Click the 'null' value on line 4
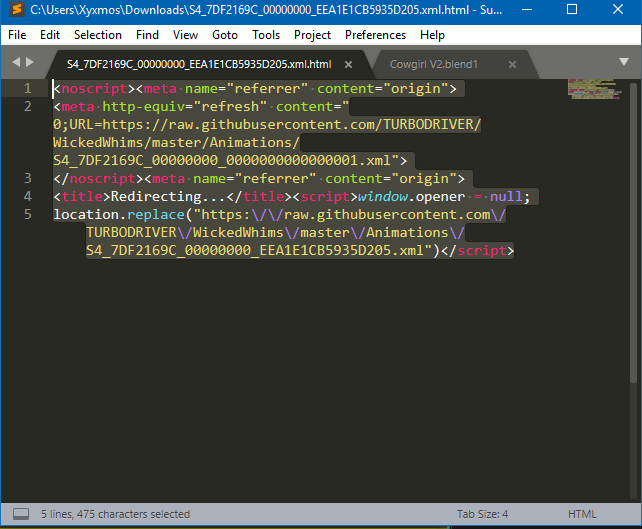This screenshot has height=529, width=642. 506,197
